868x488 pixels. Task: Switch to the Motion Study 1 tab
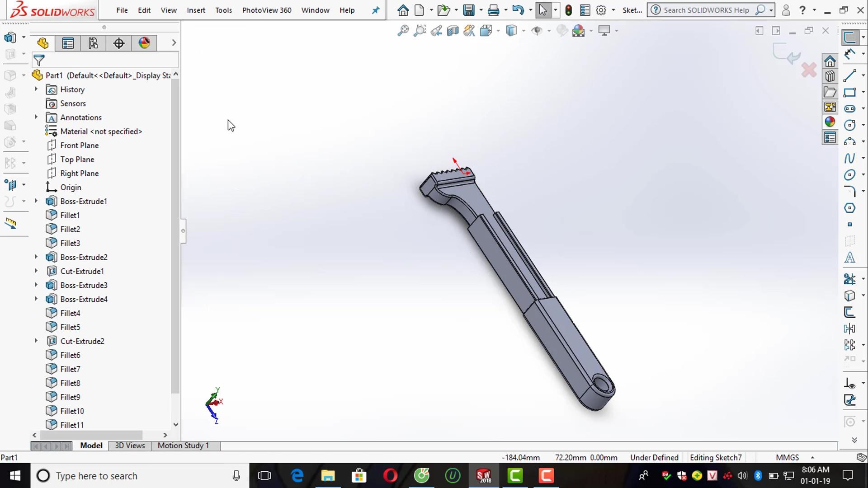pyautogui.click(x=183, y=446)
